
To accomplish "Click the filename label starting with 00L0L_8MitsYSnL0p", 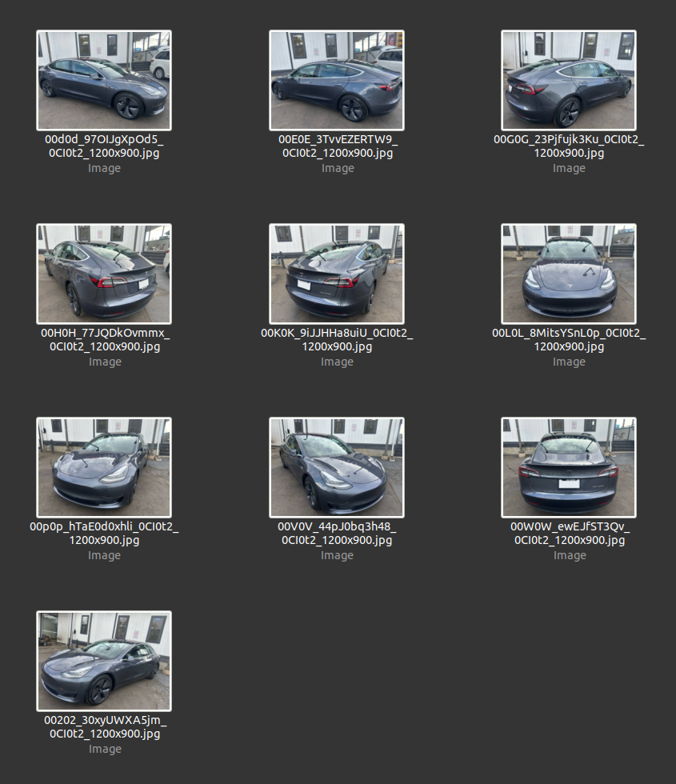I will [x=569, y=340].
